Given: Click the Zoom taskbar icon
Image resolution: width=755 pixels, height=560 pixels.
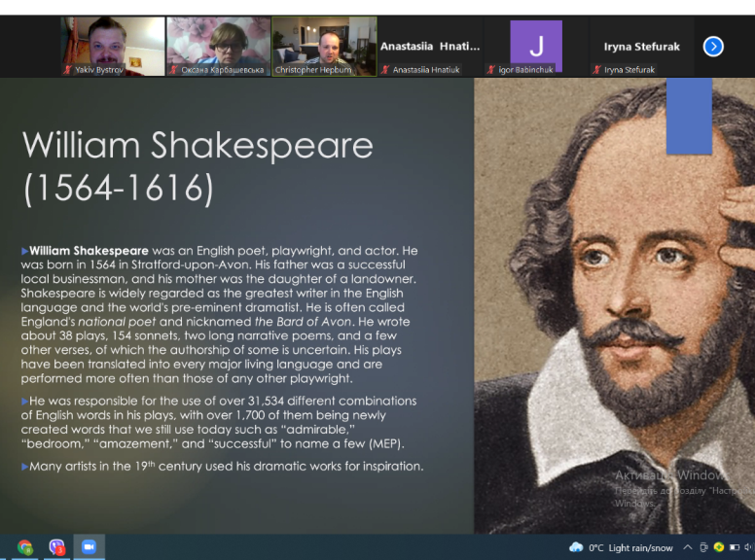Looking at the screenshot, I should pyautogui.click(x=90, y=547).
